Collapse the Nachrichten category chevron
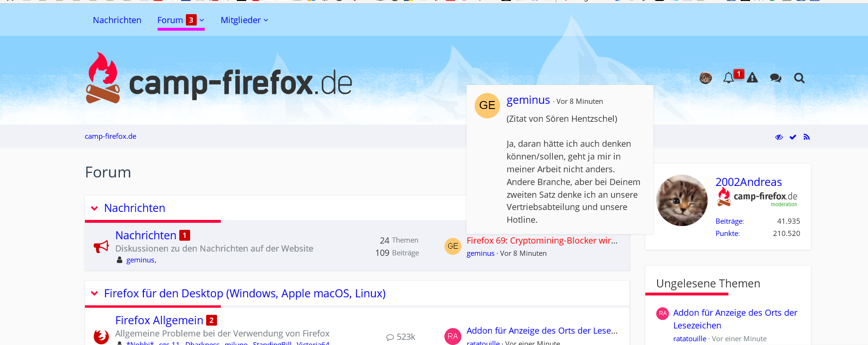Screen dimensions: 868x345 click(x=94, y=208)
